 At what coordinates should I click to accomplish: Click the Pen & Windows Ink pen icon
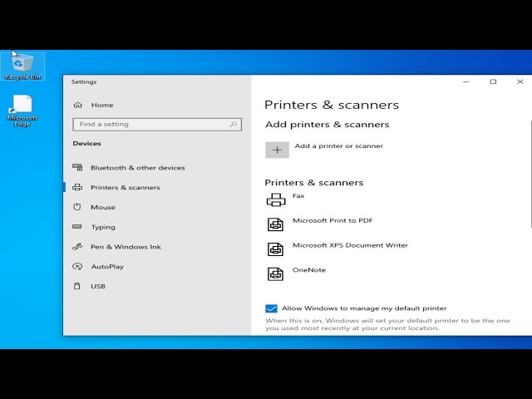coord(77,247)
